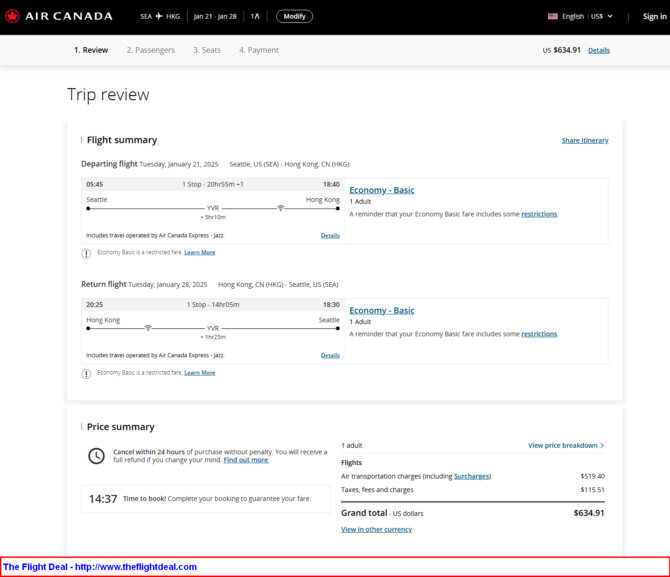This screenshot has height=577, width=670.
Task: Click the Trip review heading
Action: (x=108, y=94)
